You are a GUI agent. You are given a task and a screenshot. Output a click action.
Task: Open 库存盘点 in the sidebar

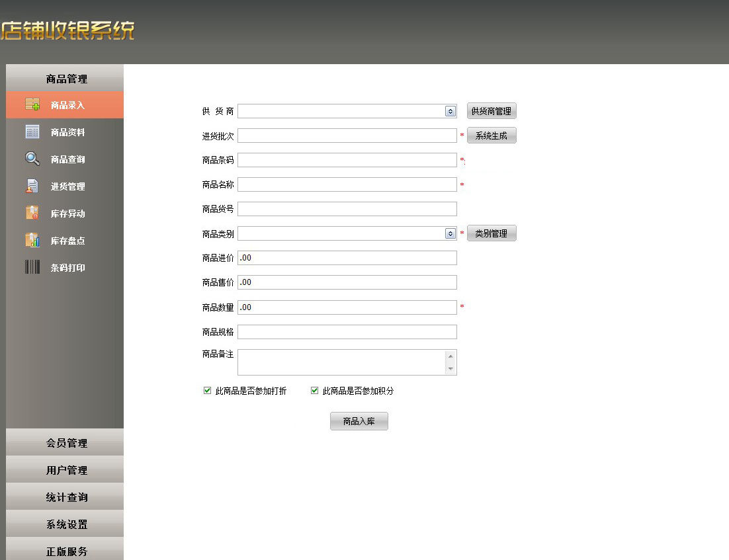coord(65,240)
